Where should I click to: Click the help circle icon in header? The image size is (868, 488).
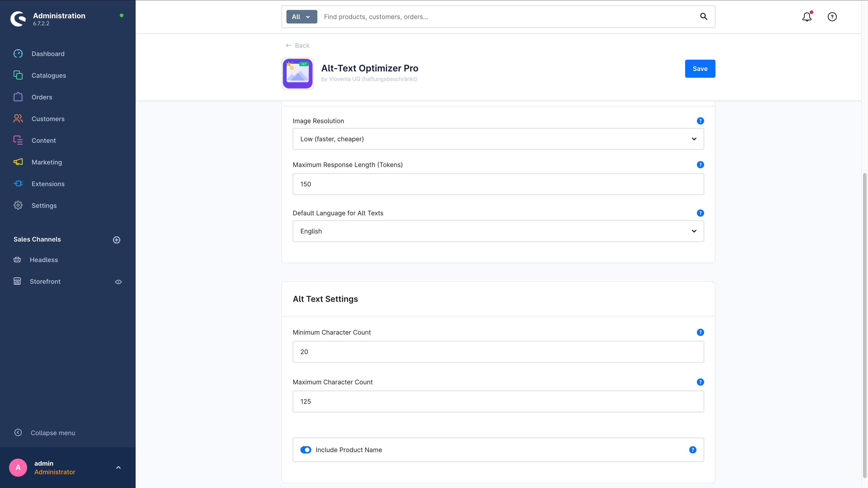coord(832,17)
